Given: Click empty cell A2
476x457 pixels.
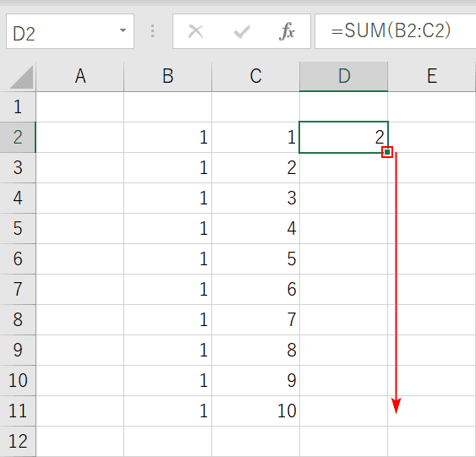Looking at the screenshot, I should pos(80,137).
